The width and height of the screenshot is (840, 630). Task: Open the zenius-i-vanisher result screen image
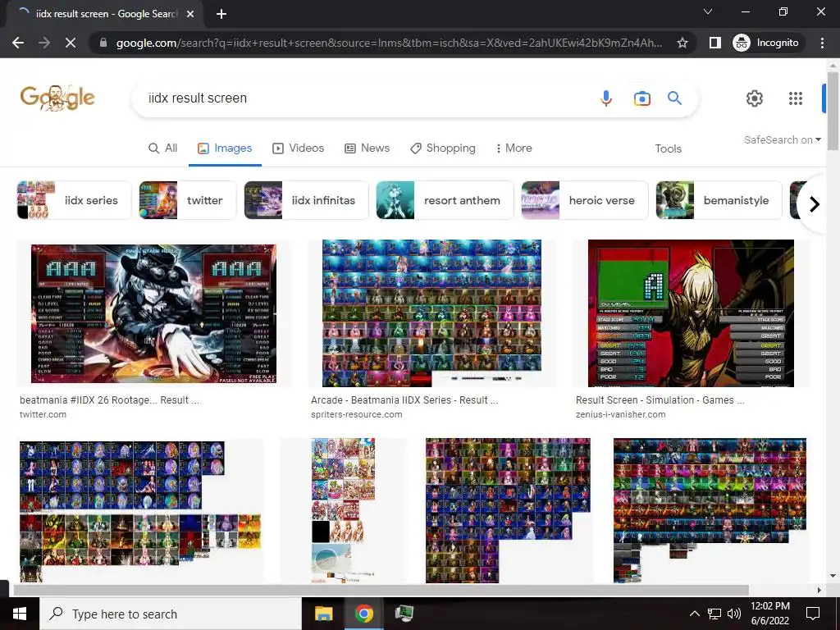click(691, 313)
